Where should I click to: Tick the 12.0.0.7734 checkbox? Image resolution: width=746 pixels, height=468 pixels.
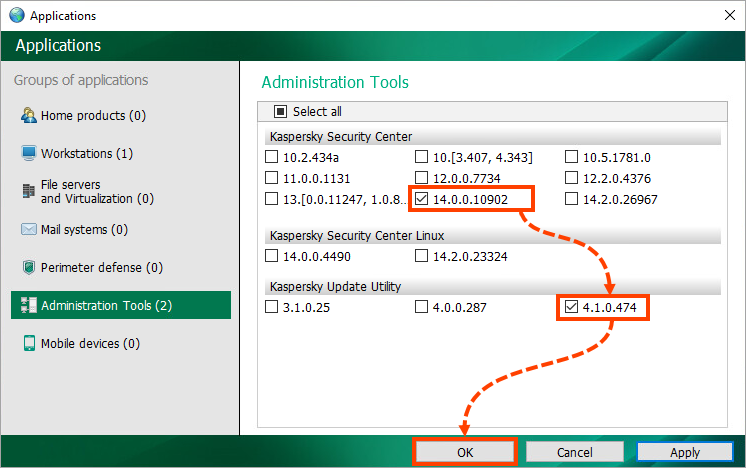click(x=422, y=178)
